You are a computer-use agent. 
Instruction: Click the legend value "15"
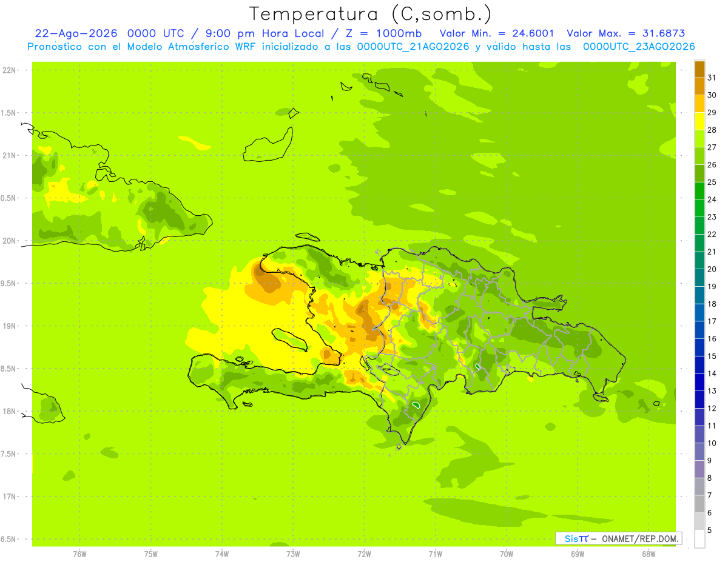tap(712, 356)
